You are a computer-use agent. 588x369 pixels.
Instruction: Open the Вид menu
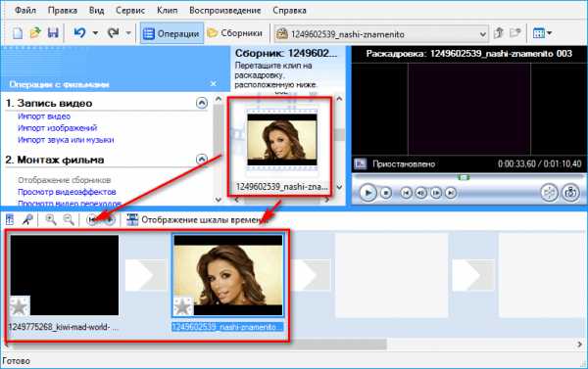(x=96, y=10)
